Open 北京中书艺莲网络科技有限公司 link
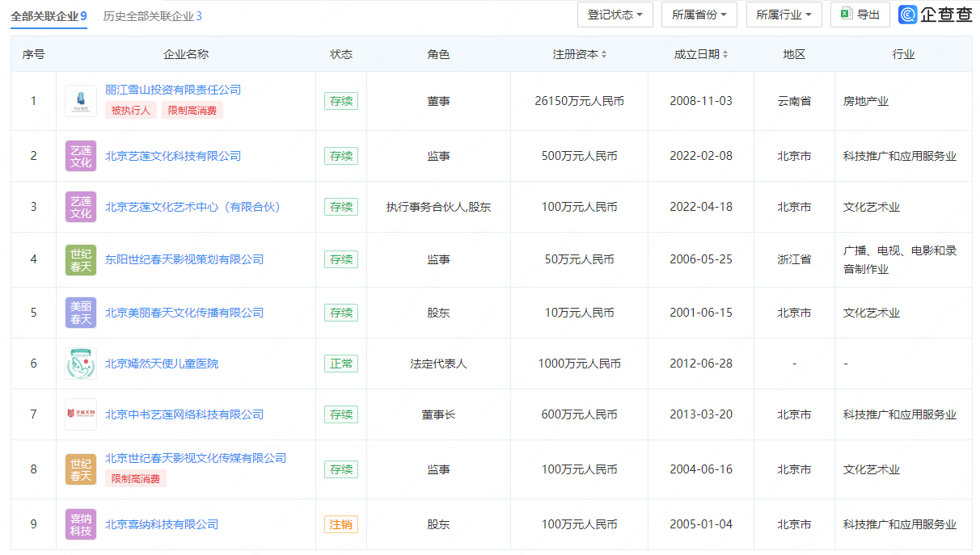This screenshot has width=980, height=555. pos(184,414)
